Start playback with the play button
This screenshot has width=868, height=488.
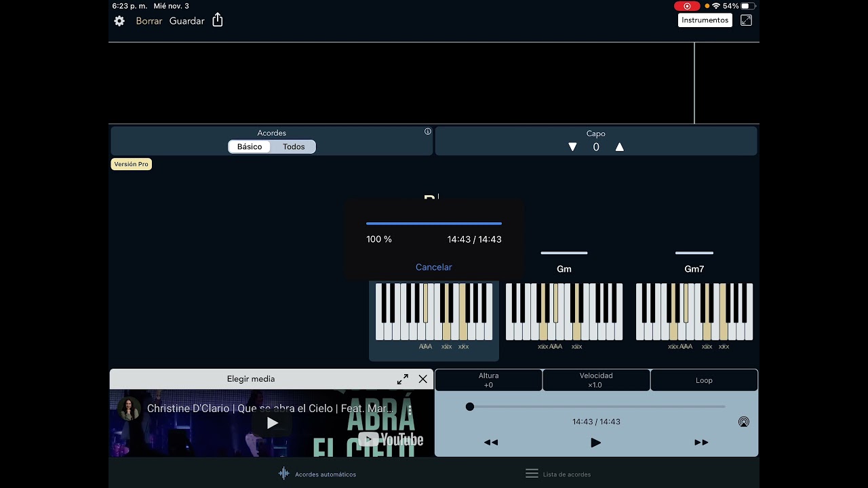[x=595, y=443]
